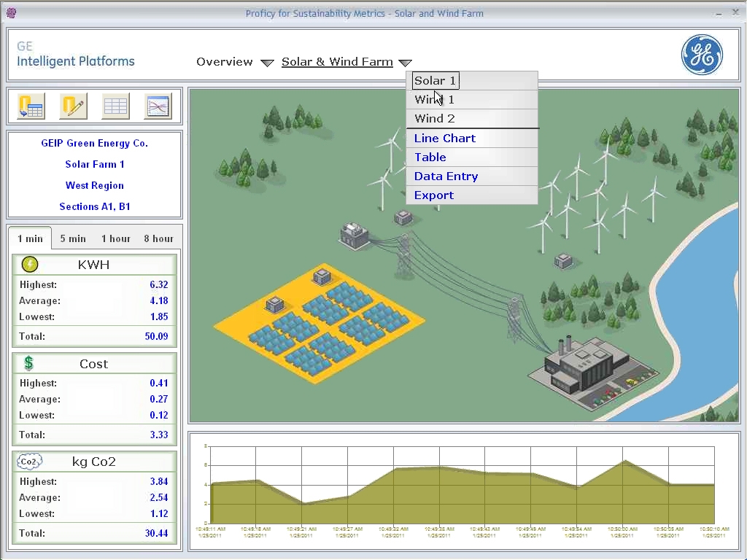Screen dimensions: 747x560
Task: Choose the Table menu entry
Action: tap(472, 157)
